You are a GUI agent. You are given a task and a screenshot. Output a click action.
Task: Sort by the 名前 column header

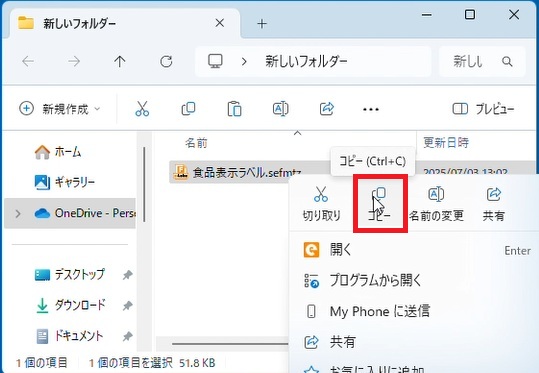point(196,142)
